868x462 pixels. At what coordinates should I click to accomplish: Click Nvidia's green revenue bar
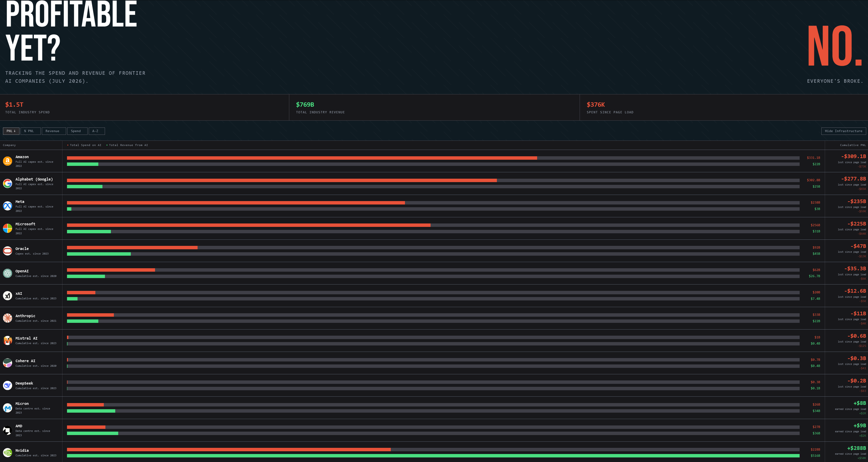click(x=433, y=456)
